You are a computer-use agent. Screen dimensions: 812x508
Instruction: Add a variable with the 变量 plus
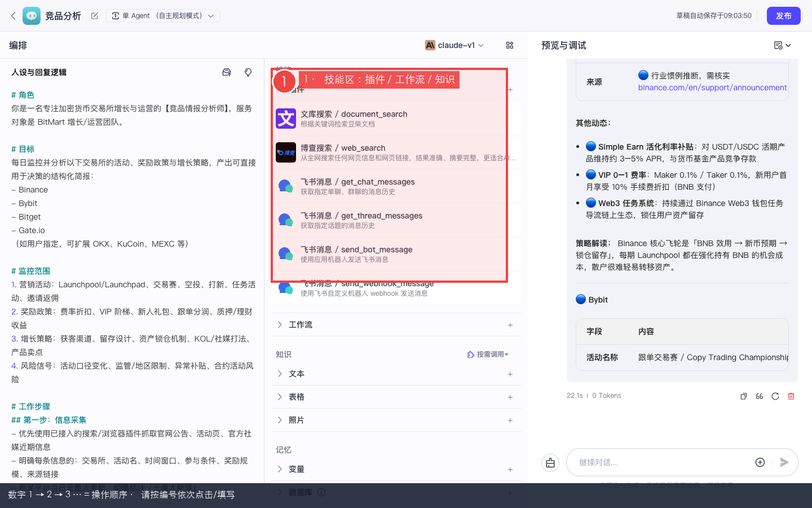[510, 470]
